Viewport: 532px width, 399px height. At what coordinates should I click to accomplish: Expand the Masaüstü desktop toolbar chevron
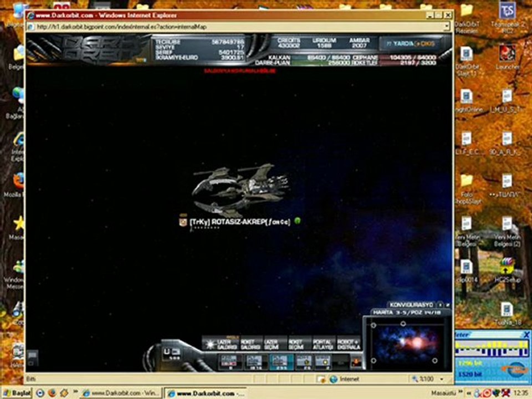point(462,393)
